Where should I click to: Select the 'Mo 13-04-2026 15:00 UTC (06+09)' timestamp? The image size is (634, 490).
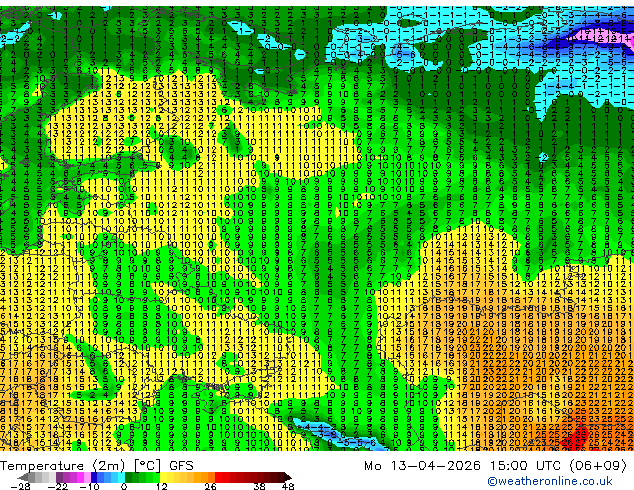pos(495,466)
